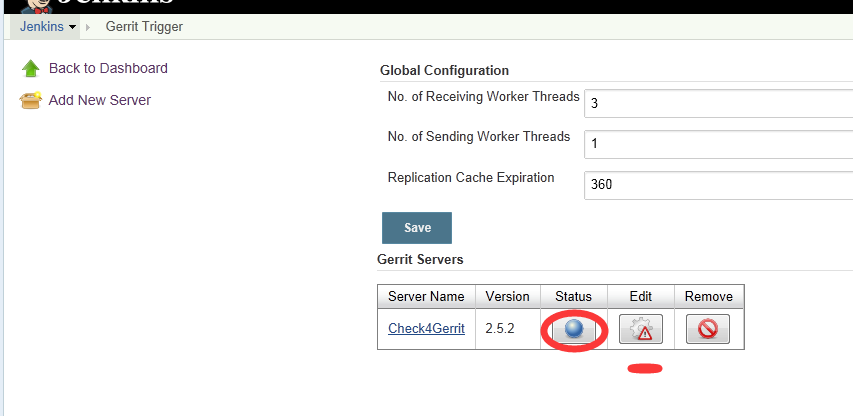853x416 pixels.
Task: Click the Add New Server package icon
Action: pyautogui.click(x=30, y=101)
